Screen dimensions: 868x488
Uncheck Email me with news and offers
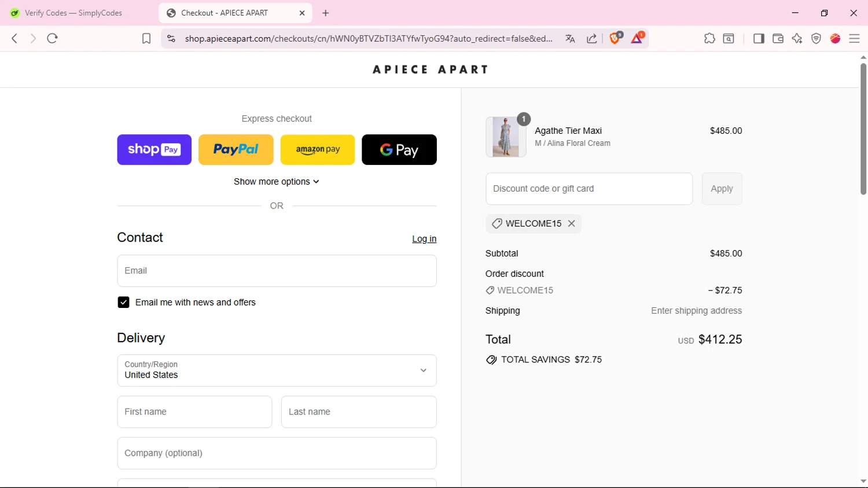123,302
